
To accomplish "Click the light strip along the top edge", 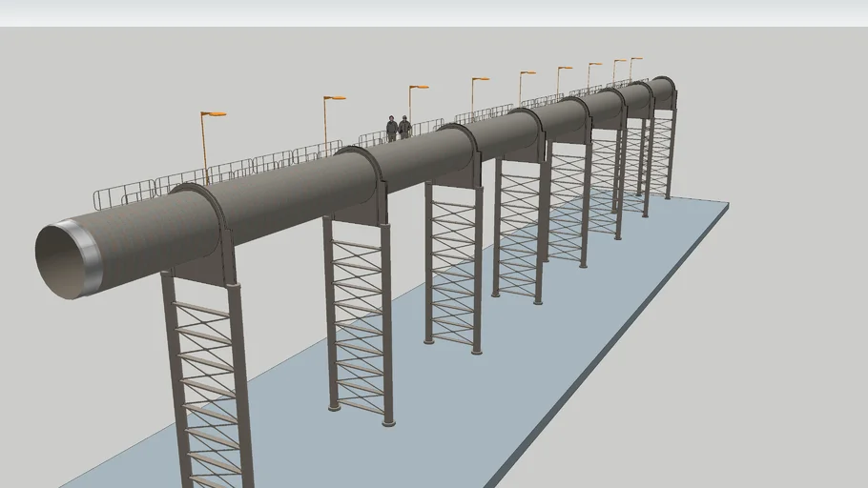I will coord(434,12).
